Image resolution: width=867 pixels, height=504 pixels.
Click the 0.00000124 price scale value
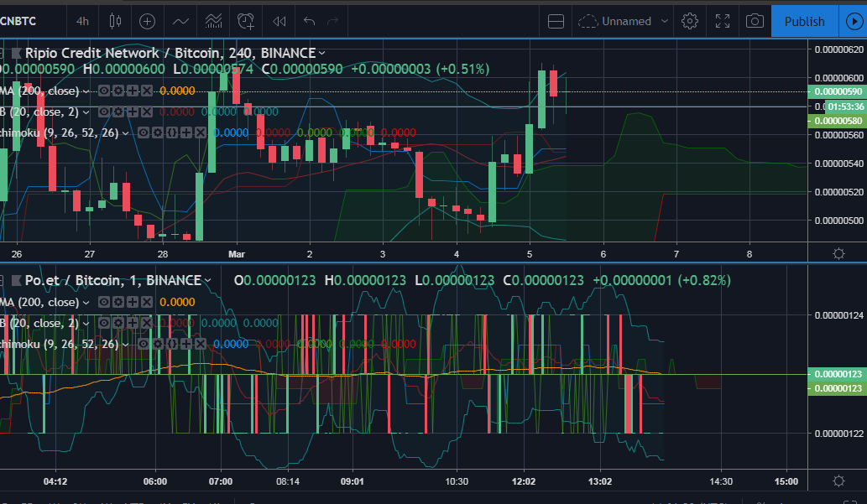pyautogui.click(x=838, y=315)
